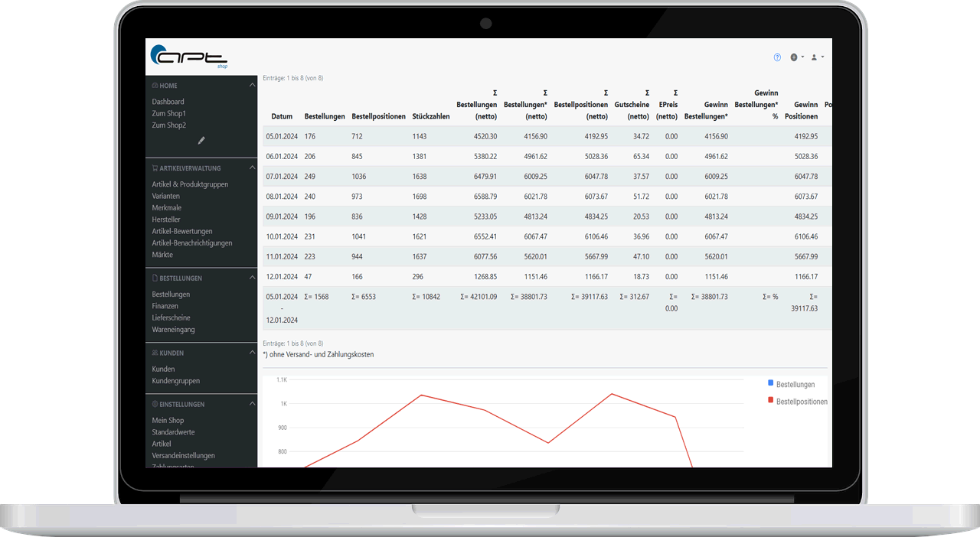Screen dimensions: 980x537
Task: Go to Zum Shop1 link
Action: pyautogui.click(x=169, y=113)
